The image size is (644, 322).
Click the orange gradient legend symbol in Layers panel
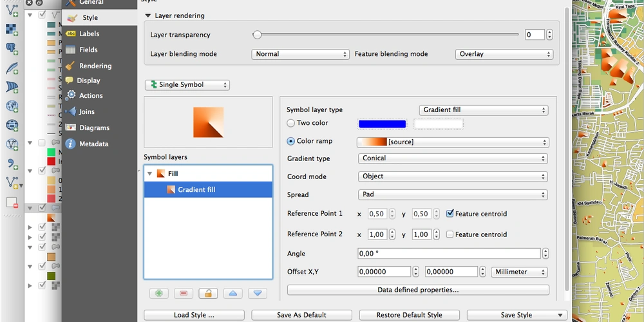[x=52, y=218]
